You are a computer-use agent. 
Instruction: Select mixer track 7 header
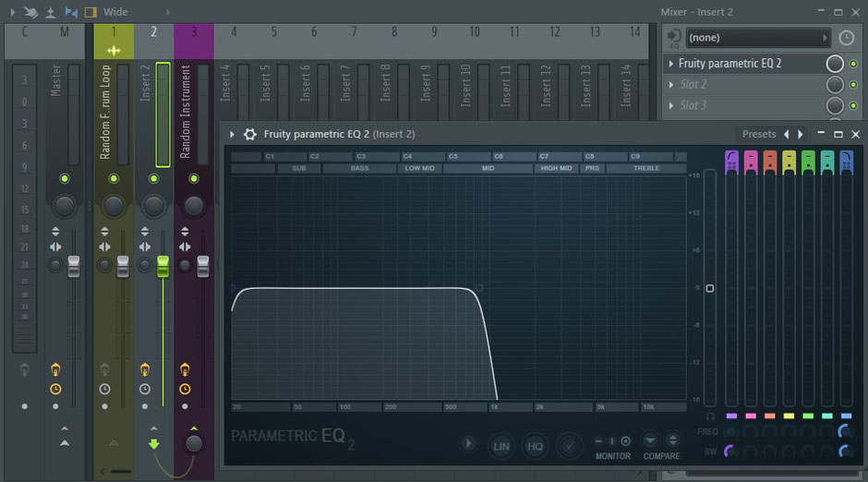[x=354, y=41]
